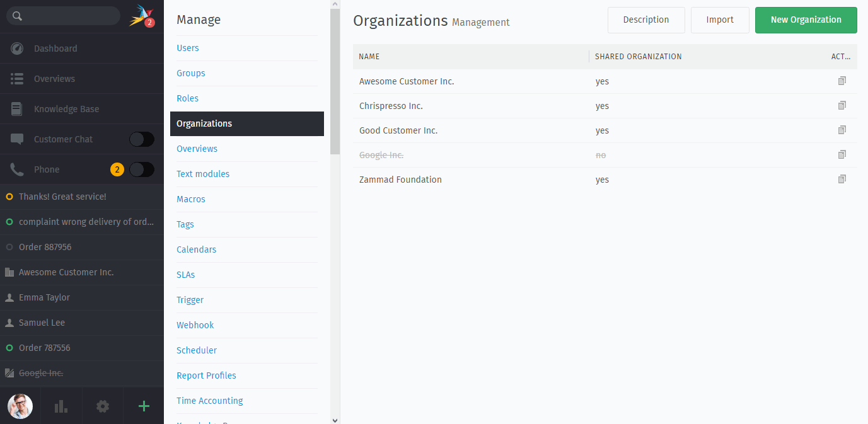Click the Manage sidebar scrollbar down arrow
The image size is (868, 424).
tap(335, 420)
